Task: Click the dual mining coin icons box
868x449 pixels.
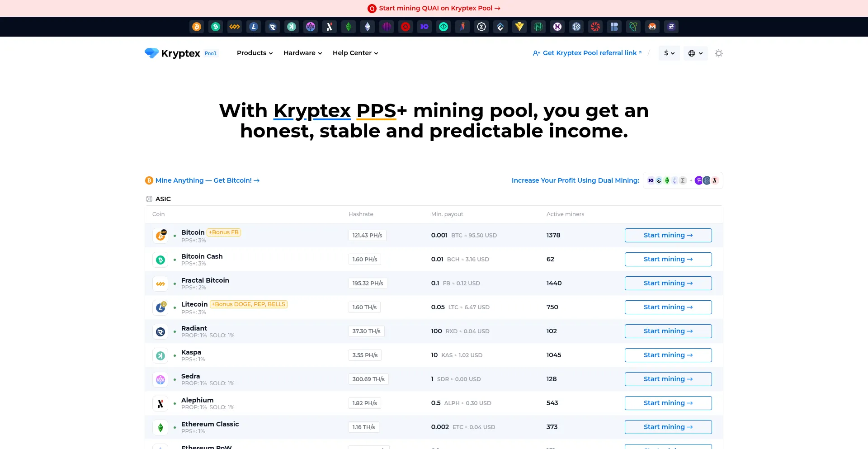Action: [683, 180]
